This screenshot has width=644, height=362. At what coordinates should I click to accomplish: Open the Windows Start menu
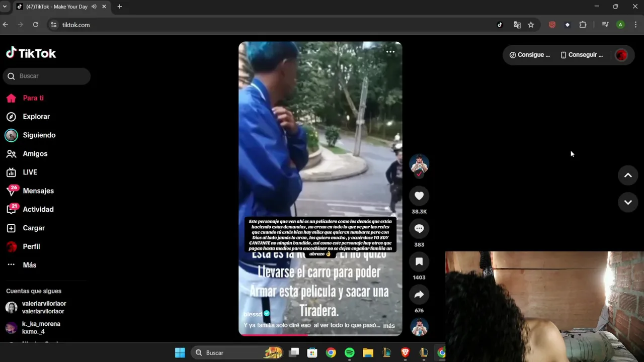tap(180, 352)
